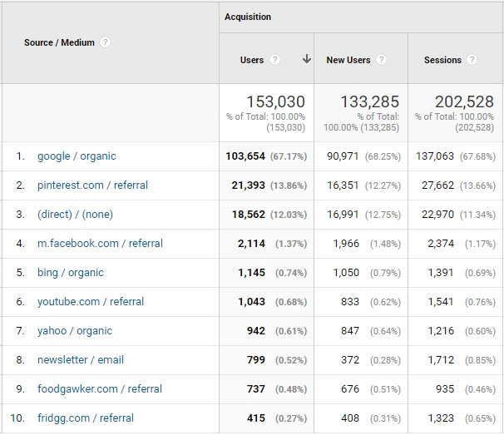
Task: Open help icon next to Source / Medium
Action: [x=105, y=42]
